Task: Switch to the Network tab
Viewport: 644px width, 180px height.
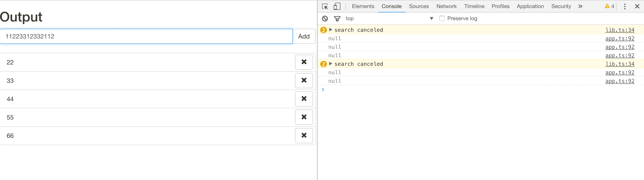Action: click(x=446, y=6)
